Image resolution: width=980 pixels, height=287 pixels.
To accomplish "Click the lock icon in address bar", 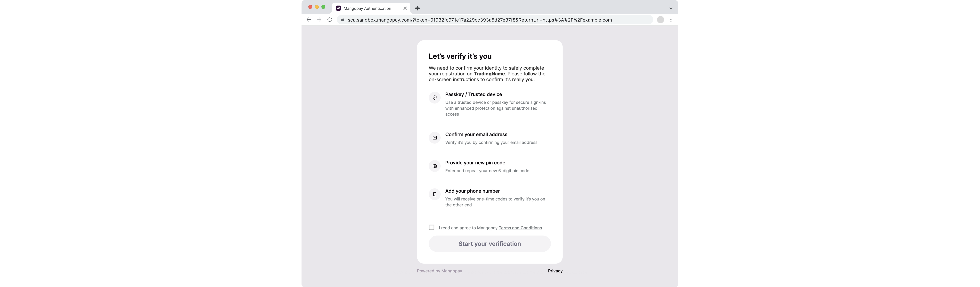I will [x=342, y=20].
